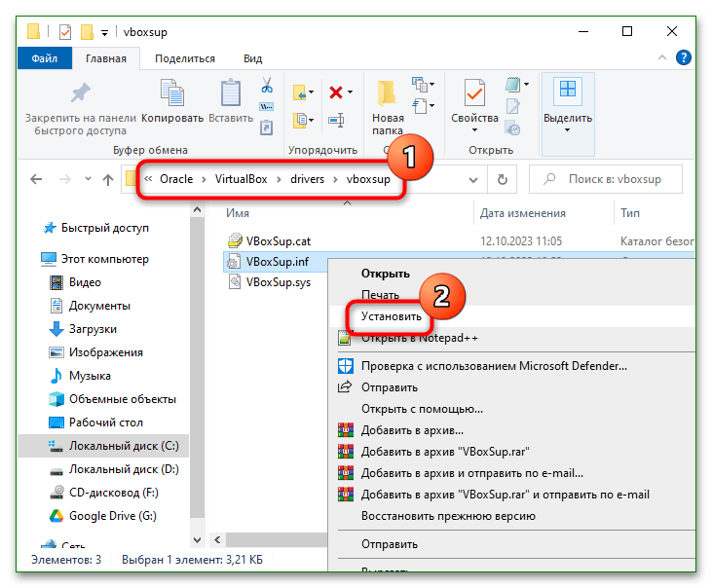Select the VBoxSup.cat file
The image size is (712, 588).
coord(269,241)
